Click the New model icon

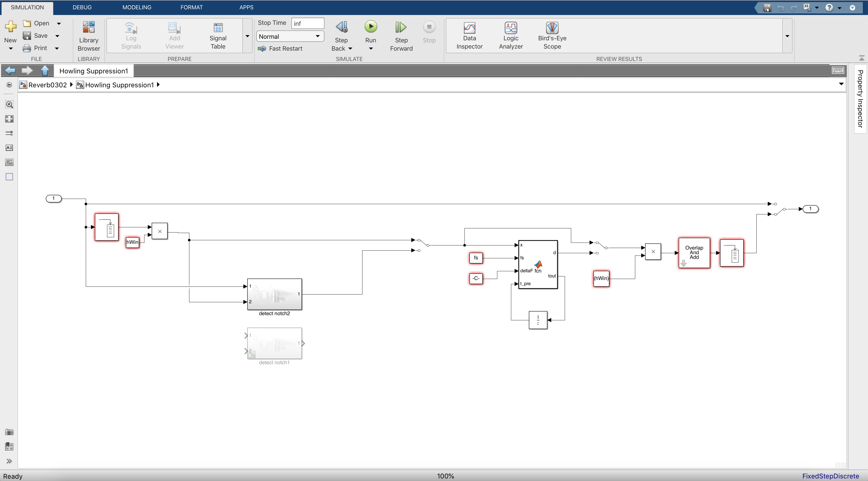click(10, 27)
